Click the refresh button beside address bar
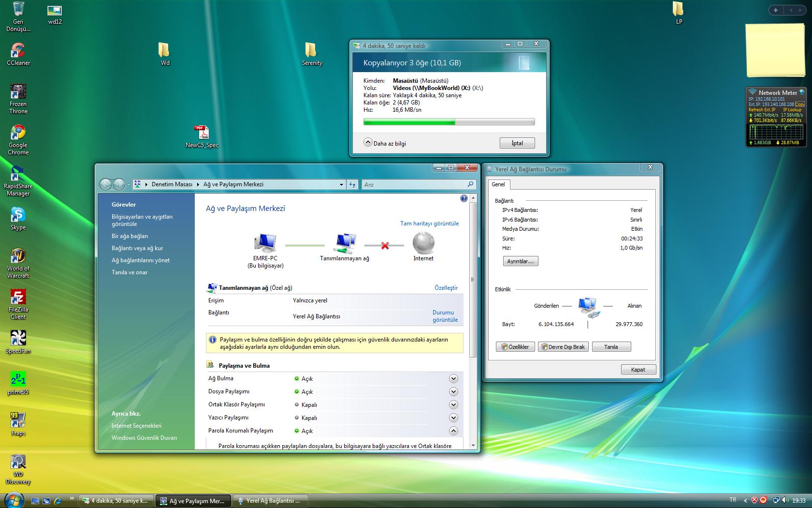This screenshot has width=812, height=508. click(x=352, y=184)
